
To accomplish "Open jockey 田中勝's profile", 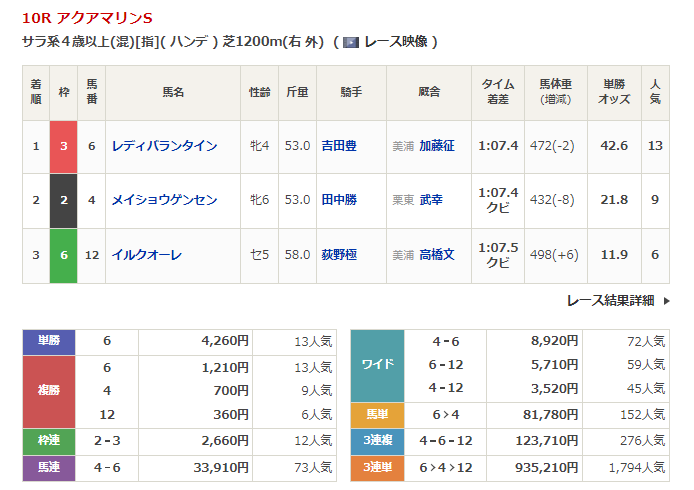I will (338, 200).
